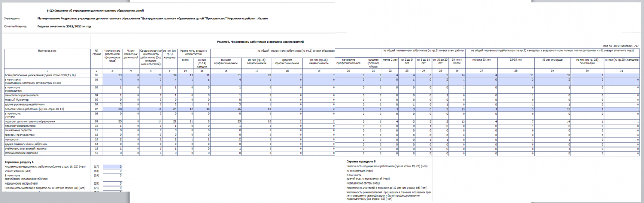
Task: Click pedagogical workers count cell showing 28
Action: (113, 109)
